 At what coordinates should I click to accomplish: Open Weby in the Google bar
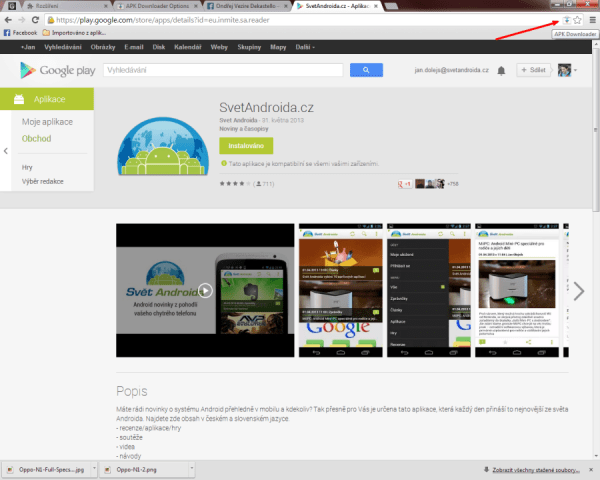219,47
